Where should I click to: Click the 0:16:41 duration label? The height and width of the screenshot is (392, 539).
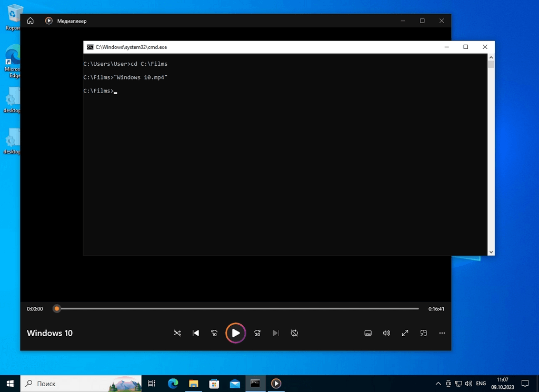[x=436, y=309]
